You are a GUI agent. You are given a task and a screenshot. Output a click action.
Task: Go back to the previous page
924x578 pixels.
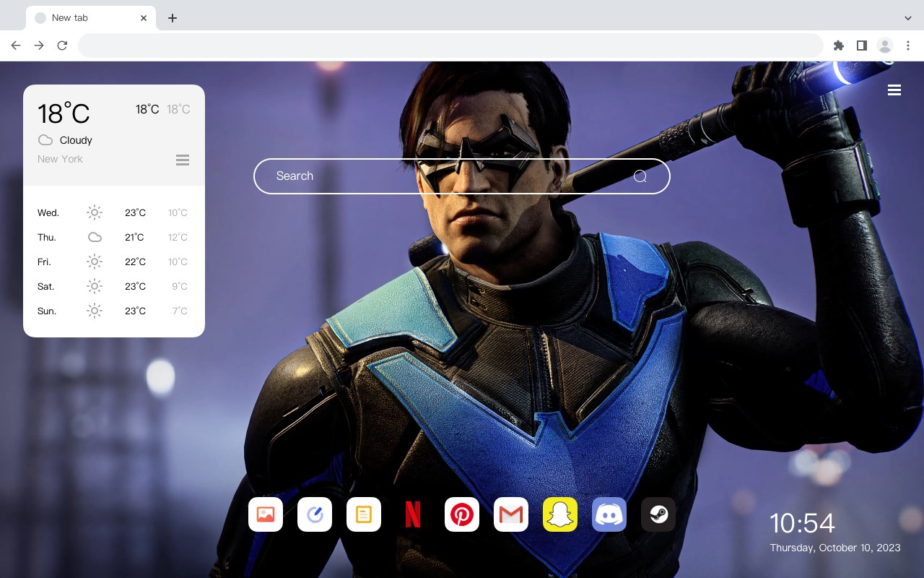pyautogui.click(x=16, y=46)
